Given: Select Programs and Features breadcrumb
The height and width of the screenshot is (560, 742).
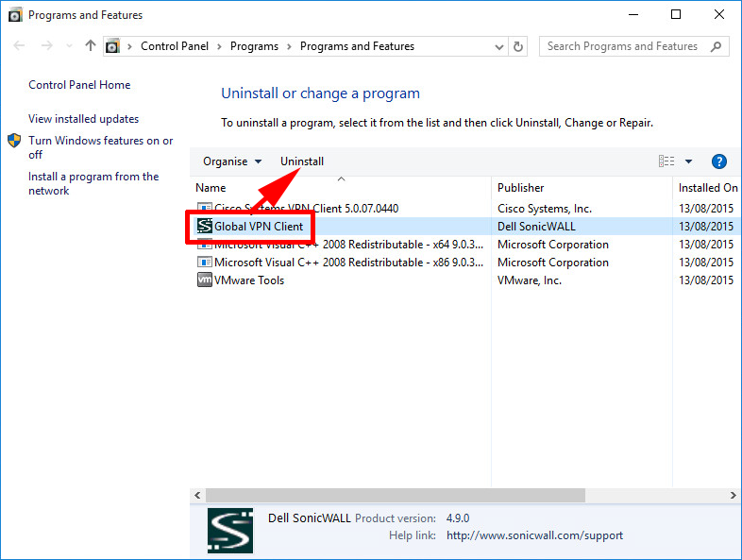Looking at the screenshot, I should pos(357,46).
